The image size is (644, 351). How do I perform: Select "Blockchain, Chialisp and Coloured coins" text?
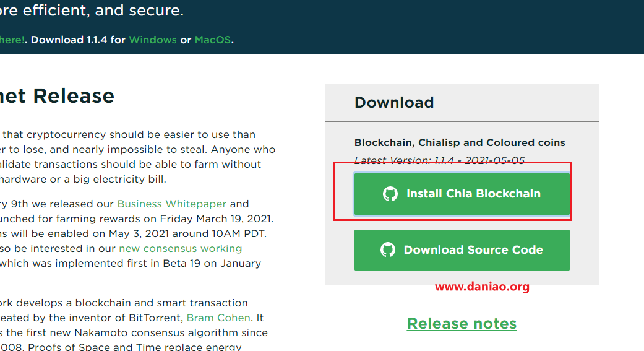coord(460,142)
